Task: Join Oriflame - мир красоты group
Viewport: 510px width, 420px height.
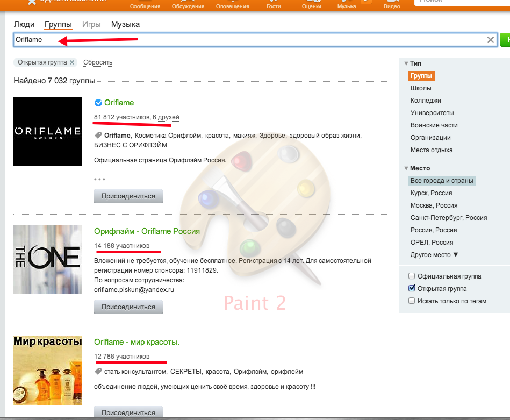Action: 128,412
